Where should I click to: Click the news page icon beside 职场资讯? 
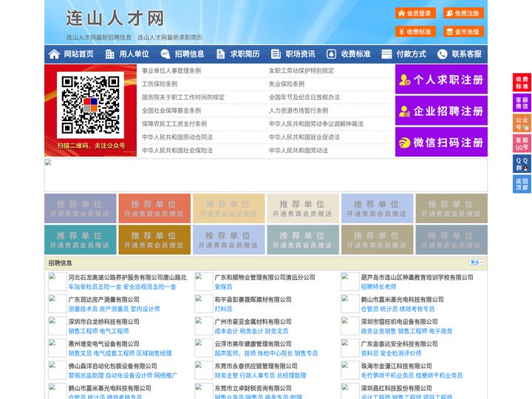point(276,54)
